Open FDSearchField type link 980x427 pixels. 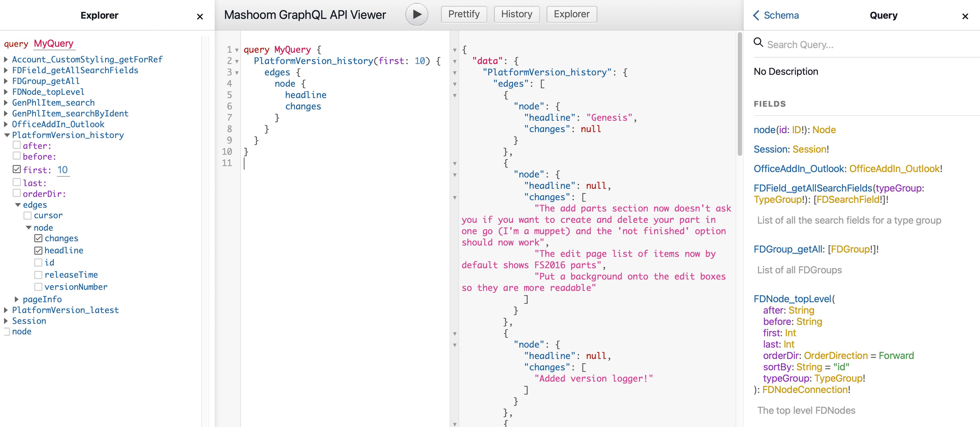pyautogui.click(x=848, y=199)
